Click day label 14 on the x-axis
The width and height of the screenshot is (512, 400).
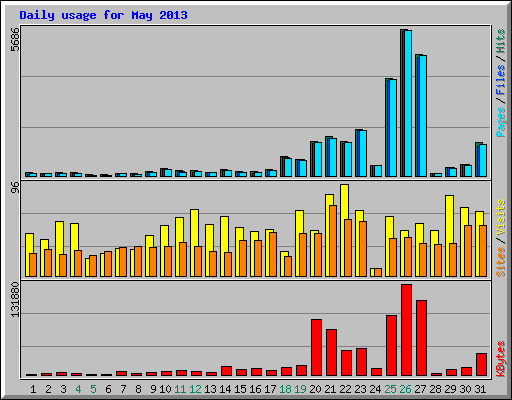pyautogui.click(x=225, y=389)
